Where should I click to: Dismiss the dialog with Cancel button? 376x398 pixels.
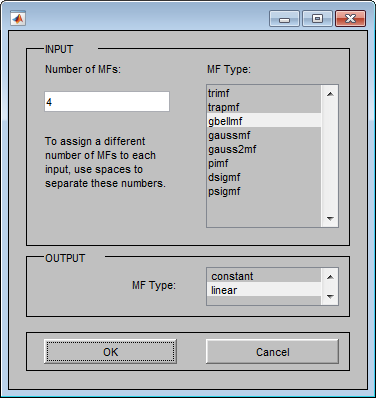(x=272, y=352)
